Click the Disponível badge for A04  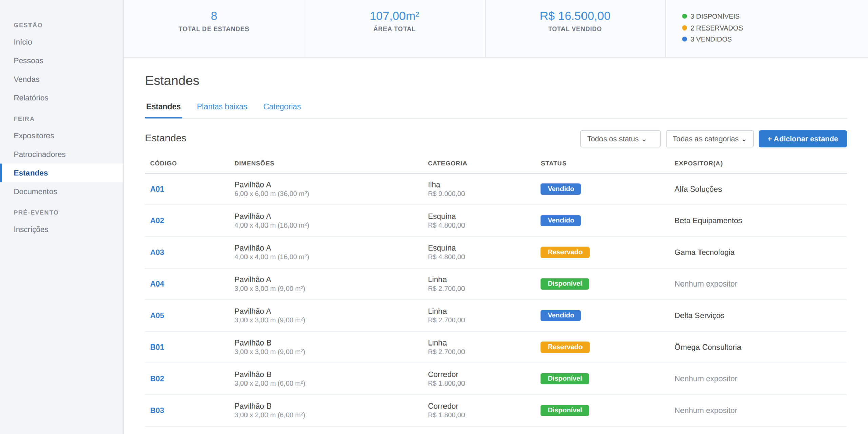565,284
